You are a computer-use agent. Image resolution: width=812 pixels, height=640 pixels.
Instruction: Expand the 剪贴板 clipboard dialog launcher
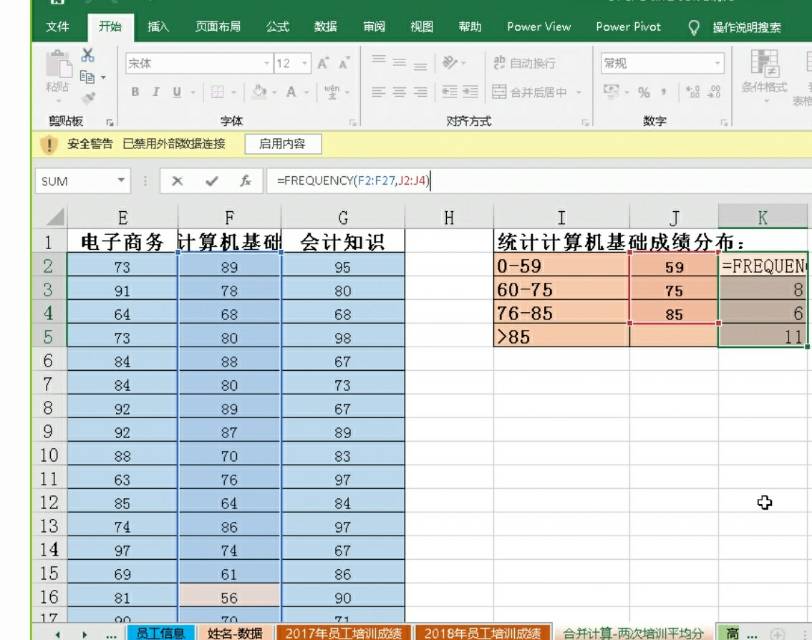(109, 122)
